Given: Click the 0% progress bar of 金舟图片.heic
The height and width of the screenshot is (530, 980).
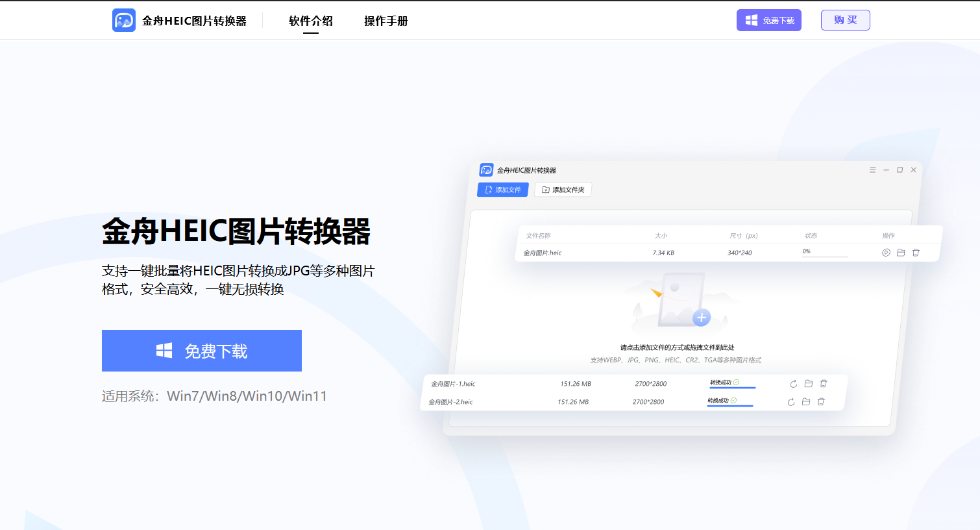Looking at the screenshot, I should pos(825,257).
